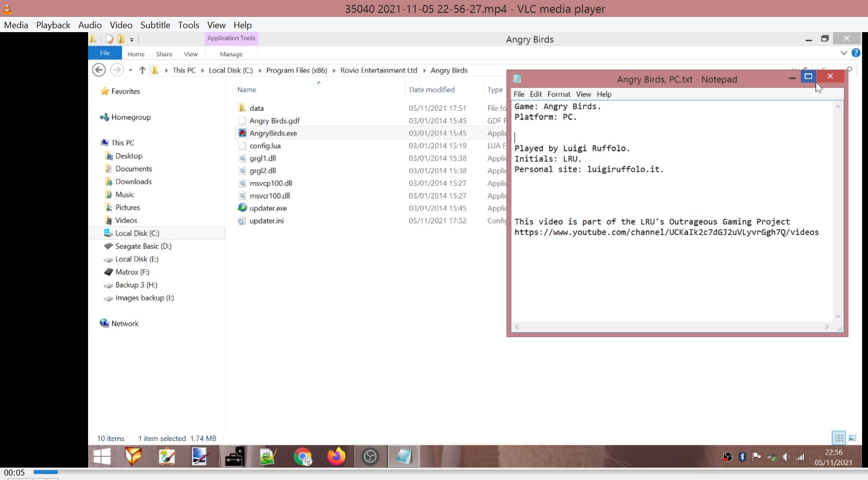Open Notepad's Format menu
Image resolution: width=868 pixels, height=480 pixels.
point(559,94)
